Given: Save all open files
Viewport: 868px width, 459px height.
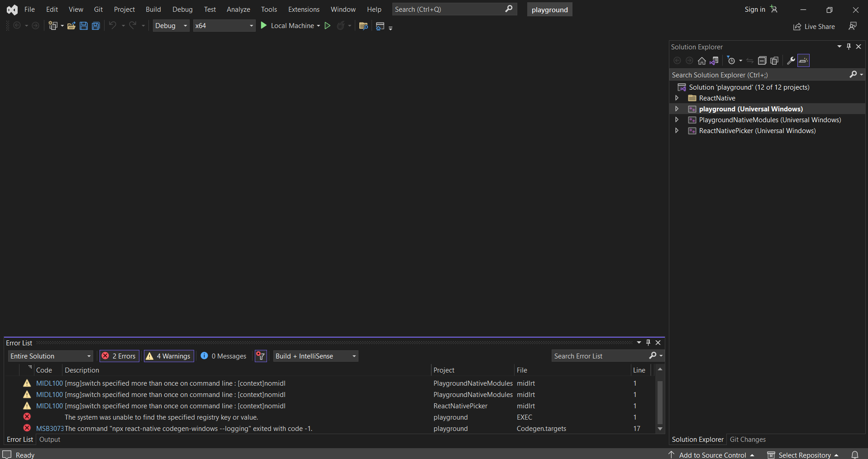Looking at the screenshot, I should [95, 26].
